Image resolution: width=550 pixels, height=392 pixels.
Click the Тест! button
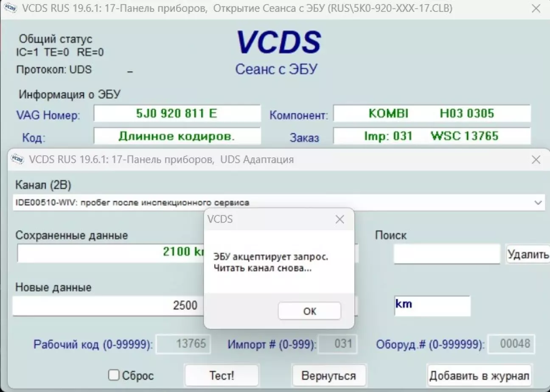222,375
